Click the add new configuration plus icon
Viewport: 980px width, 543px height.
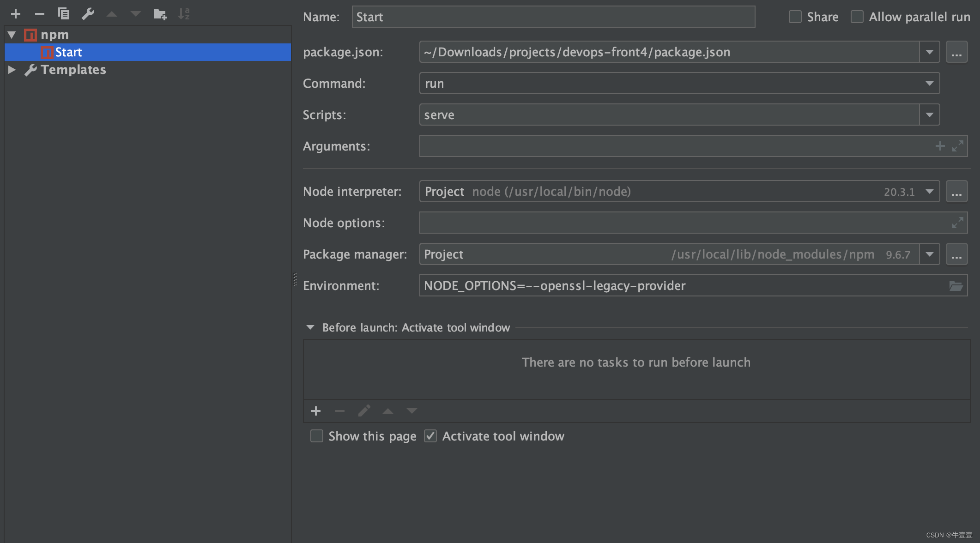pos(16,14)
